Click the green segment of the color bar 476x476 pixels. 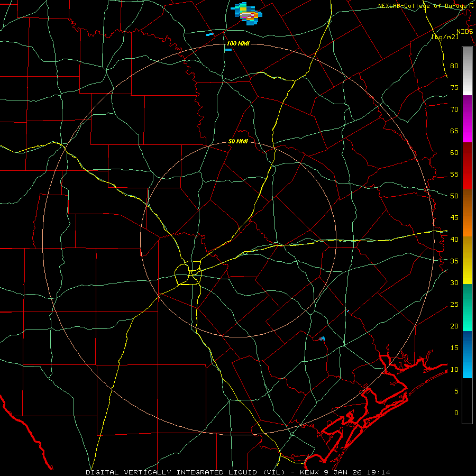[x=467, y=307]
